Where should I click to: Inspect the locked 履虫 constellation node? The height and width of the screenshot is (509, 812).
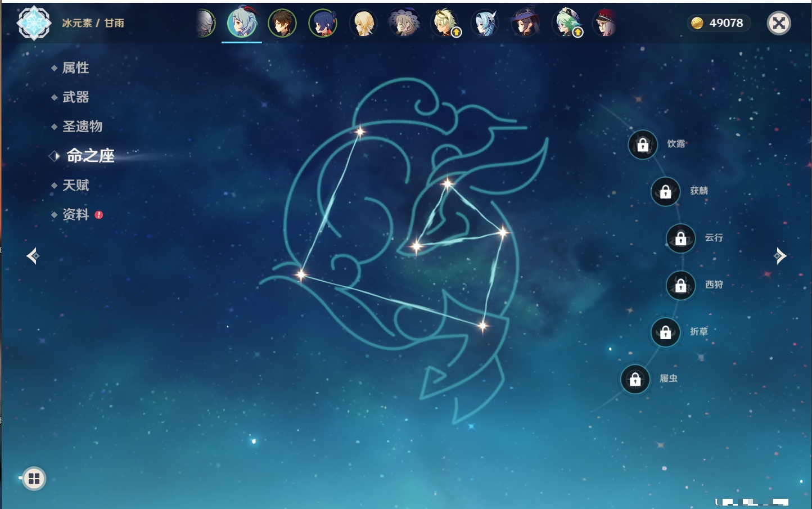635,380
